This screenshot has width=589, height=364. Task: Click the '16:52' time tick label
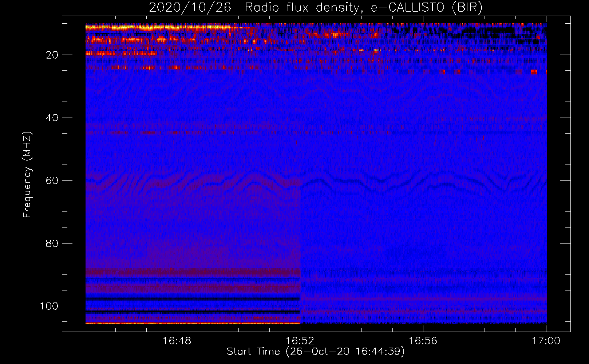[300, 341]
